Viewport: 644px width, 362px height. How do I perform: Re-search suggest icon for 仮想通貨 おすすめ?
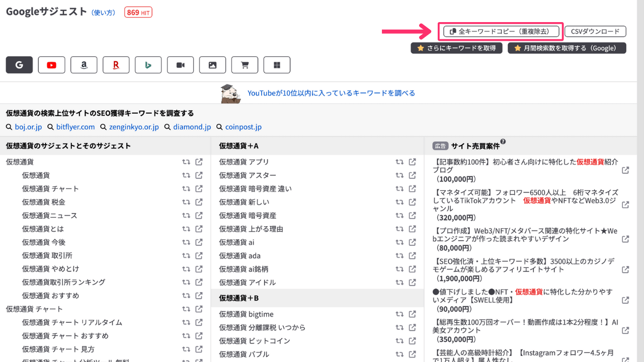186,296
